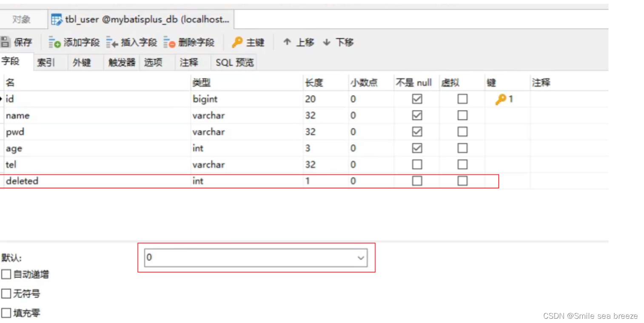Check 虚拟 box for age row

click(462, 148)
